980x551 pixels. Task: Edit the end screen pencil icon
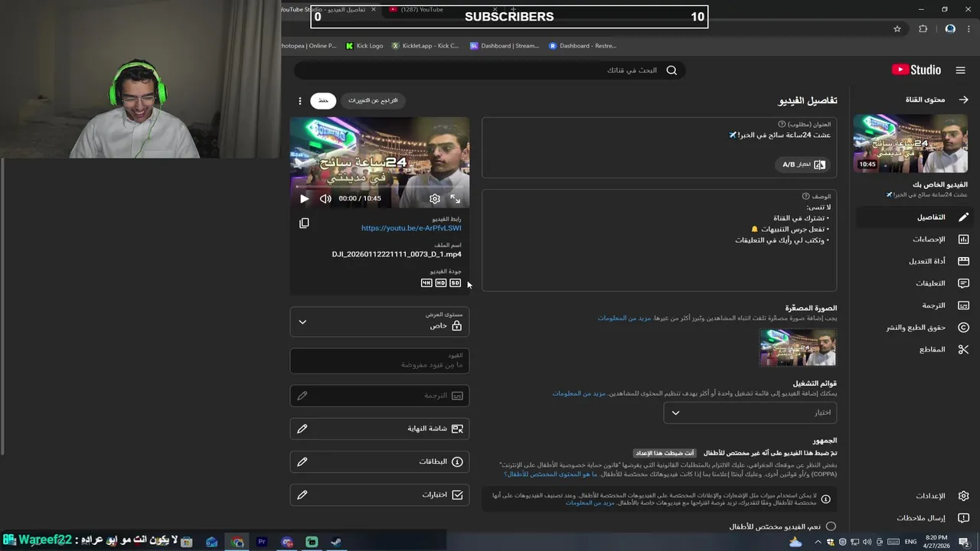(x=302, y=429)
